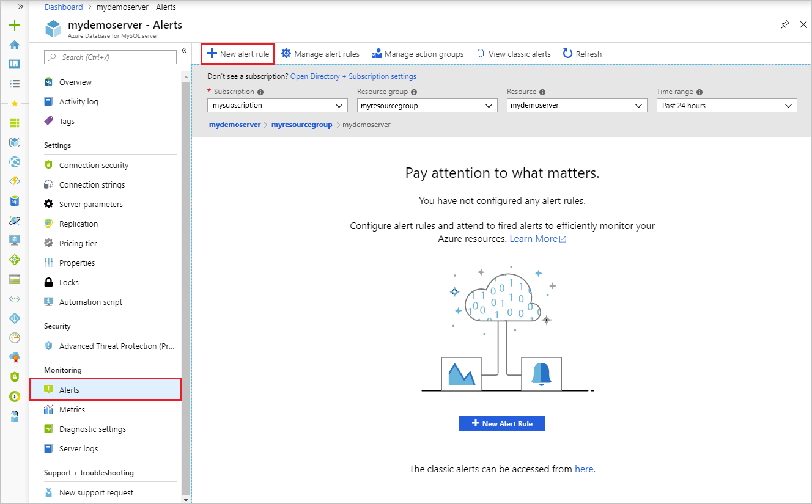The height and width of the screenshot is (504, 812).
Task: Open the Security Center shield icon
Action: coord(15,377)
